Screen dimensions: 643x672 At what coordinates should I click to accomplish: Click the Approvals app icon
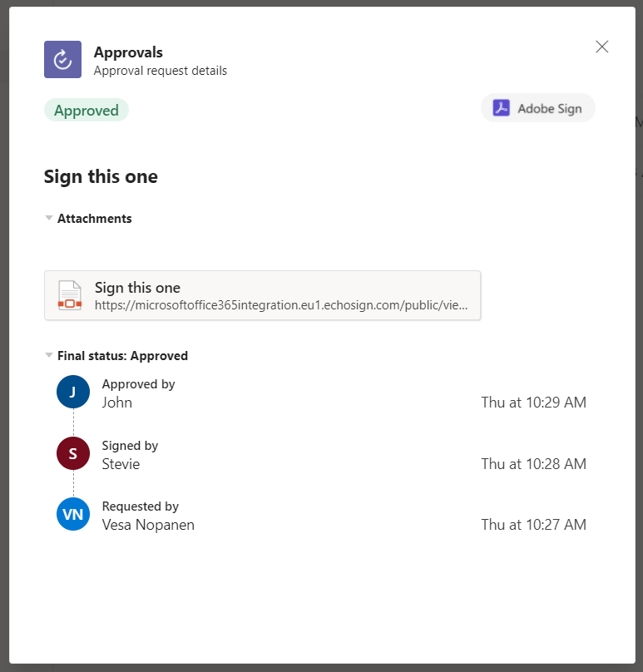(62, 60)
